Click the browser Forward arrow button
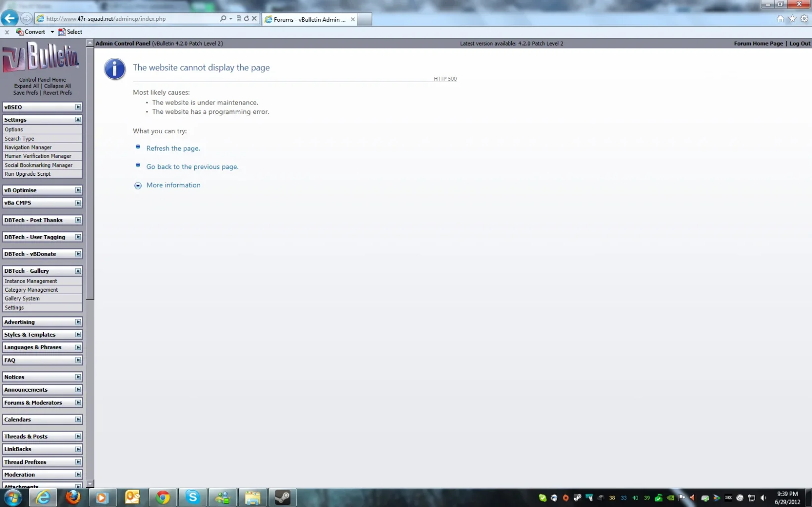812x507 pixels. [26, 19]
